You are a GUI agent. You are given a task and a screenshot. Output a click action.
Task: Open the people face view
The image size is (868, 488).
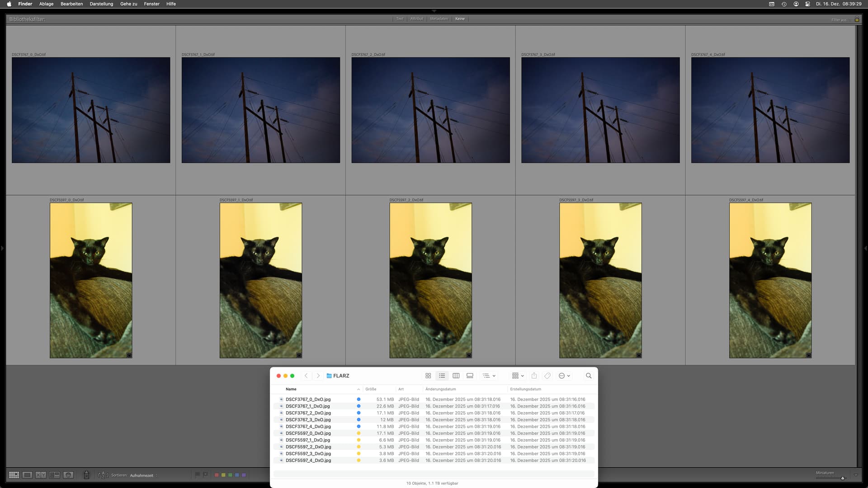click(68, 475)
